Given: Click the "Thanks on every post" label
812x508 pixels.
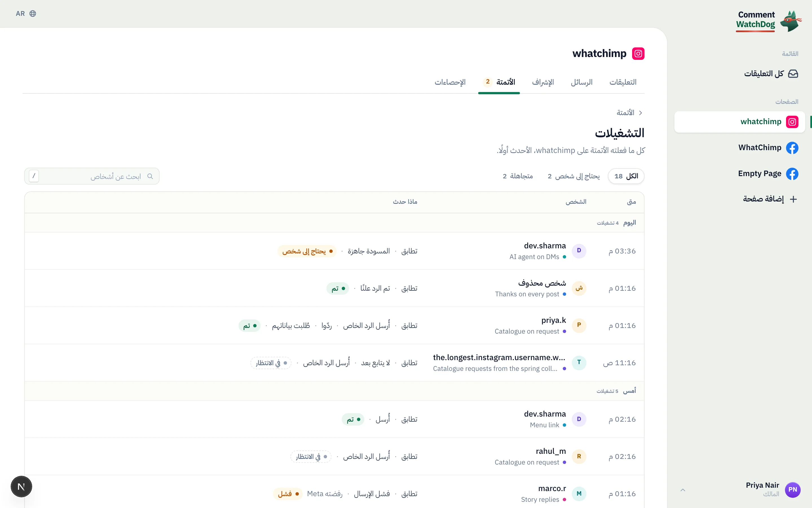Looking at the screenshot, I should click(x=527, y=294).
